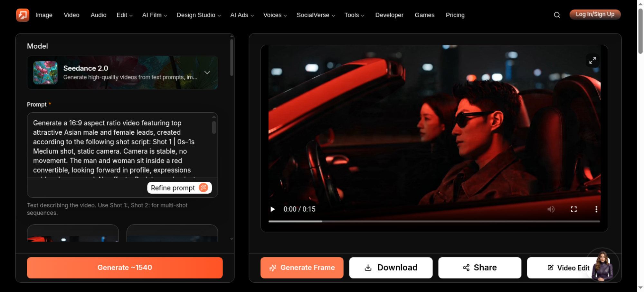
Task: Go to the Audio section
Action: [99, 15]
